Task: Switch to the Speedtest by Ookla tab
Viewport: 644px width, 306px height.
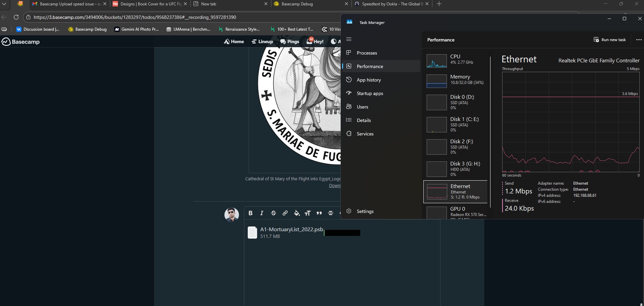Action: 391,4
